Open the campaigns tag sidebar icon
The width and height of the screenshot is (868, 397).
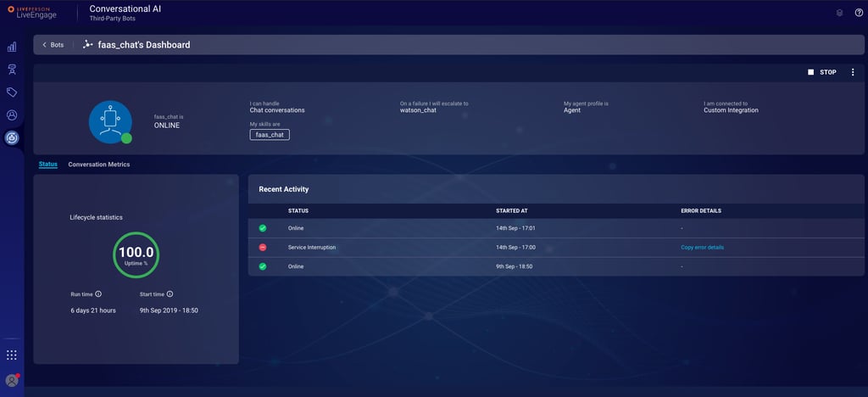(12, 92)
